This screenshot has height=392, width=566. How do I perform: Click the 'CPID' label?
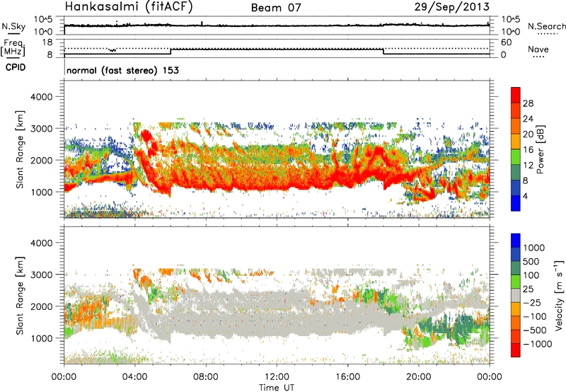[x=16, y=67]
